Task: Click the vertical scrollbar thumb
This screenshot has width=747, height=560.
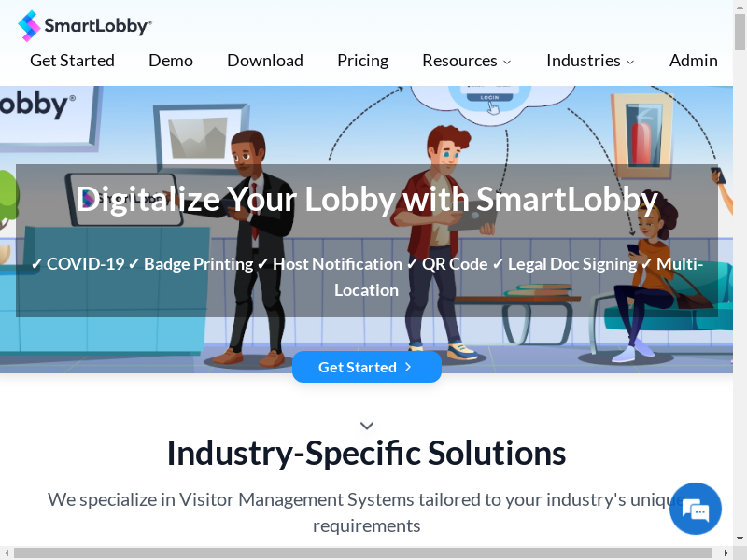Action: point(740,32)
